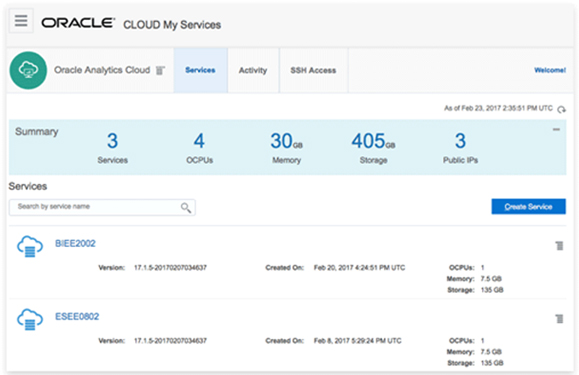Image resolution: width=579 pixels, height=375 pixels.
Task: Open menu icon beside Oracle Analytics Cloud
Action: coord(160,70)
